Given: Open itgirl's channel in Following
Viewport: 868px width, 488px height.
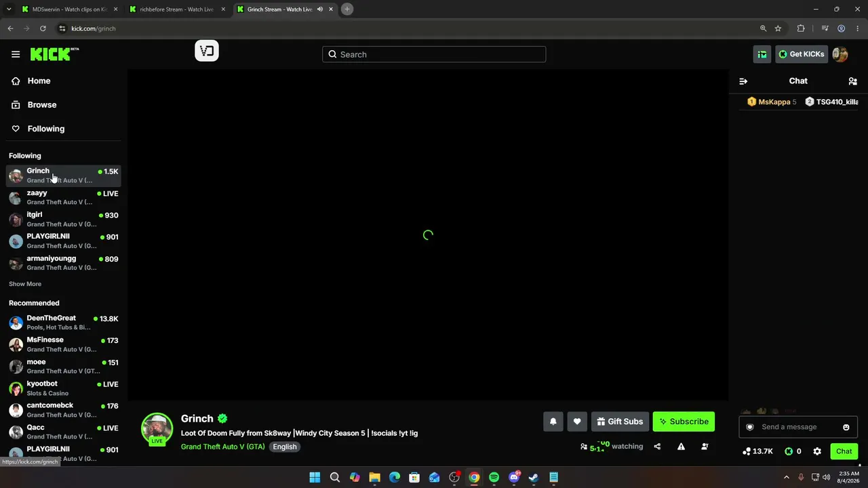Looking at the screenshot, I should click(64, 219).
